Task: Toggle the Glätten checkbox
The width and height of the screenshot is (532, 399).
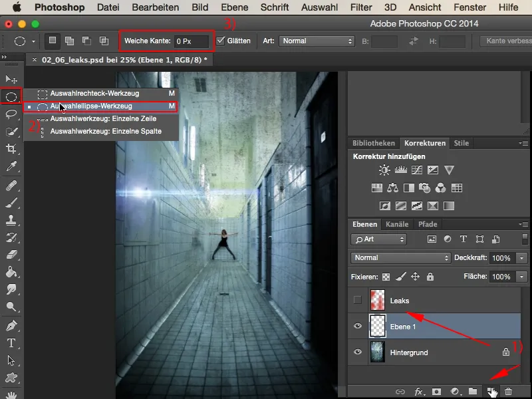Action: tap(221, 41)
